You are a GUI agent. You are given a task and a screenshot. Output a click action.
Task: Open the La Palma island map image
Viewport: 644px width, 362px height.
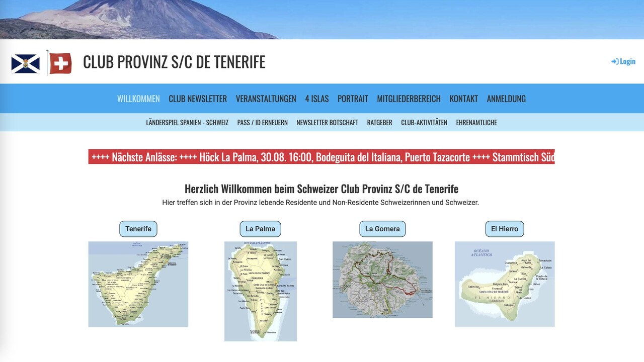pos(261,291)
